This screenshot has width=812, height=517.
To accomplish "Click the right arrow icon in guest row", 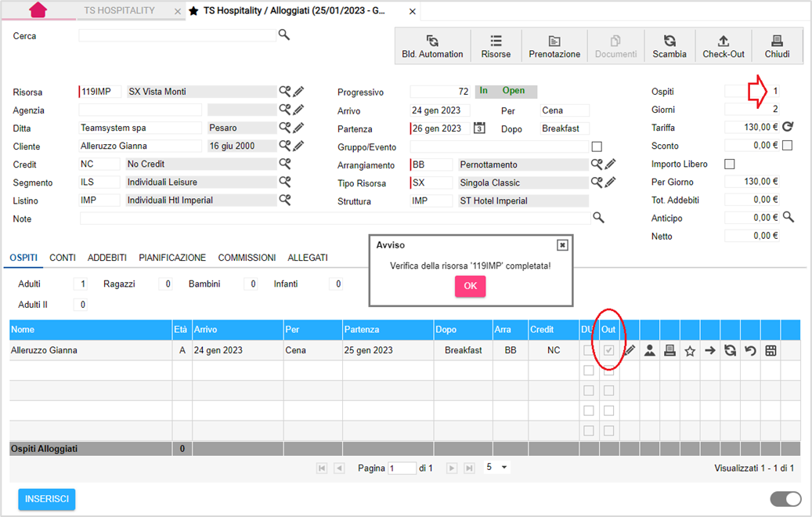I will tap(710, 351).
